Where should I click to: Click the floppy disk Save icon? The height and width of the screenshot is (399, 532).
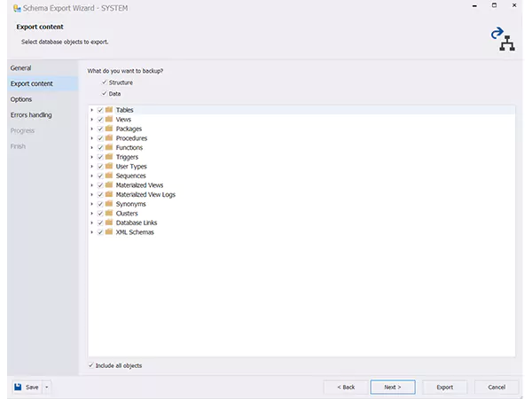point(18,387)
